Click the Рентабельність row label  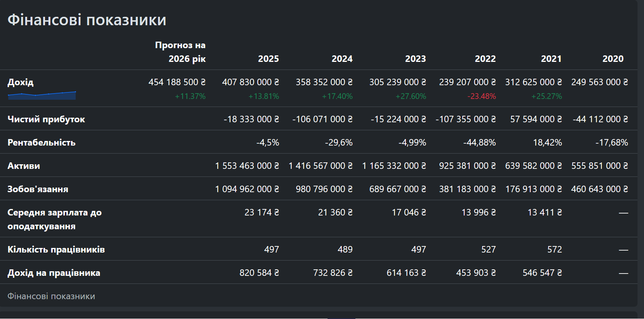[x=42, y=142]
